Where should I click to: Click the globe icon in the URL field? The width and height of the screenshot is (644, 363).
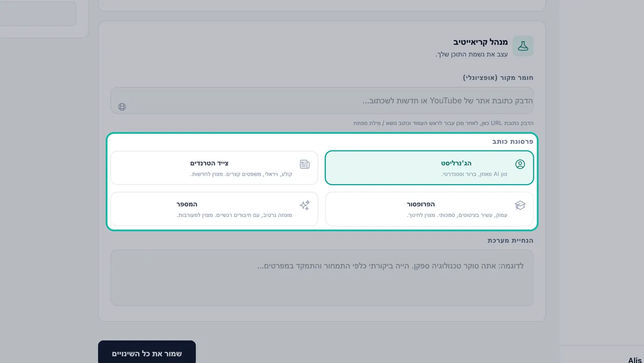click(122, 107)
